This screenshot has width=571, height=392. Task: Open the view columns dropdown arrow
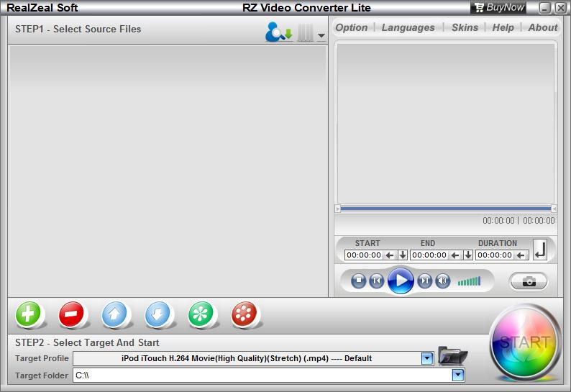coord(321,35)
